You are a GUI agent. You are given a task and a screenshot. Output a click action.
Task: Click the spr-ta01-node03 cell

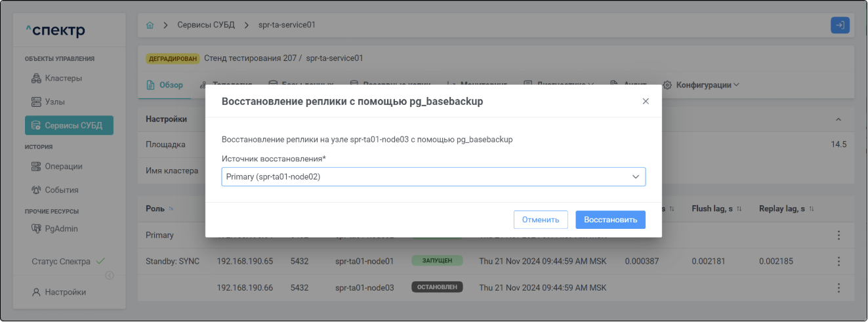point(364,287)
